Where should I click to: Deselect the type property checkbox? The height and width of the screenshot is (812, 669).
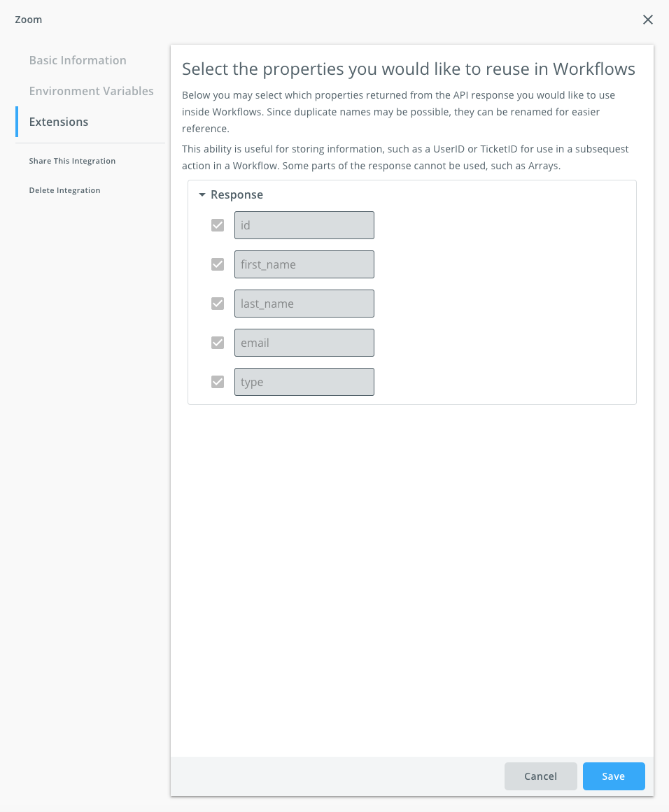[217, 381]
